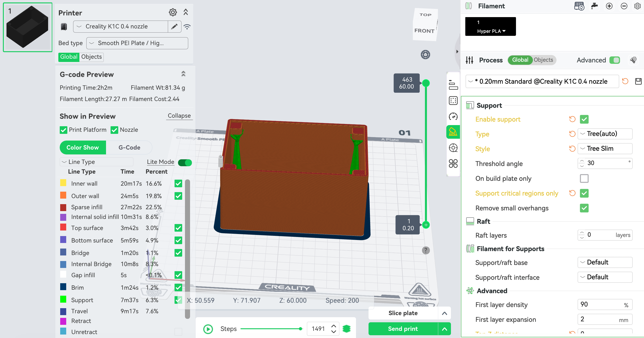Toggle the Lite Mode switch
The height and width of the screenshot is (338, 644).
tap(185, 163)
